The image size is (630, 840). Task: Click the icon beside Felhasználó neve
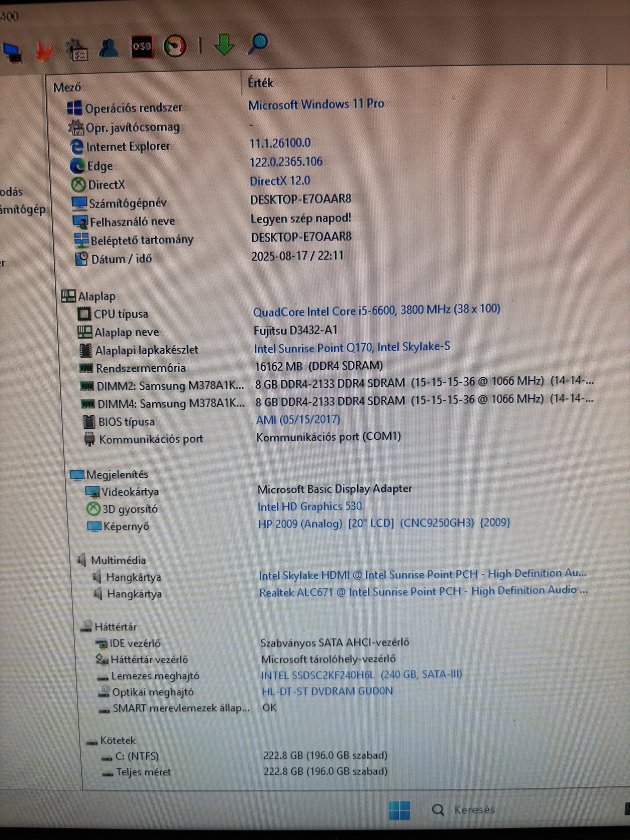tap(80, 222)
